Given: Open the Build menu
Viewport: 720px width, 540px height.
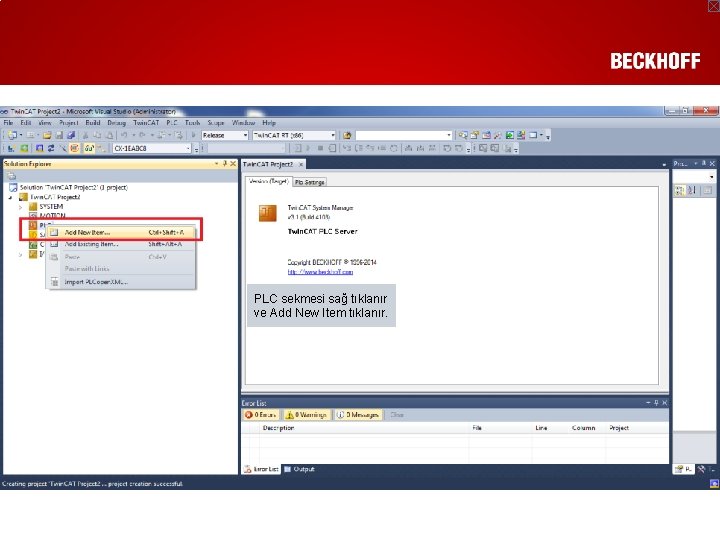Looking at the screenshot, I should [93, 123].
